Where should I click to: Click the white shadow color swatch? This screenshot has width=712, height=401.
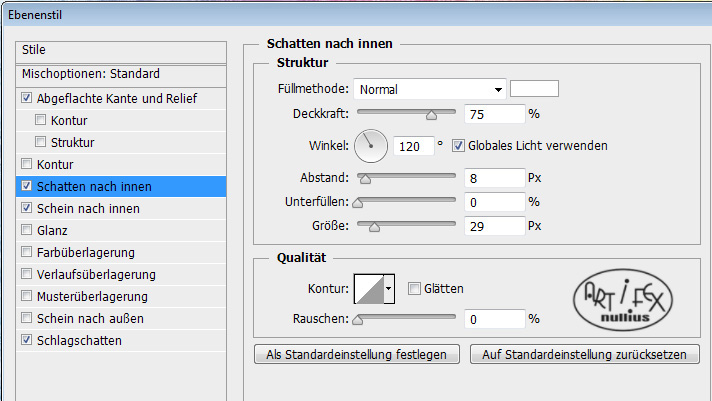534,89
